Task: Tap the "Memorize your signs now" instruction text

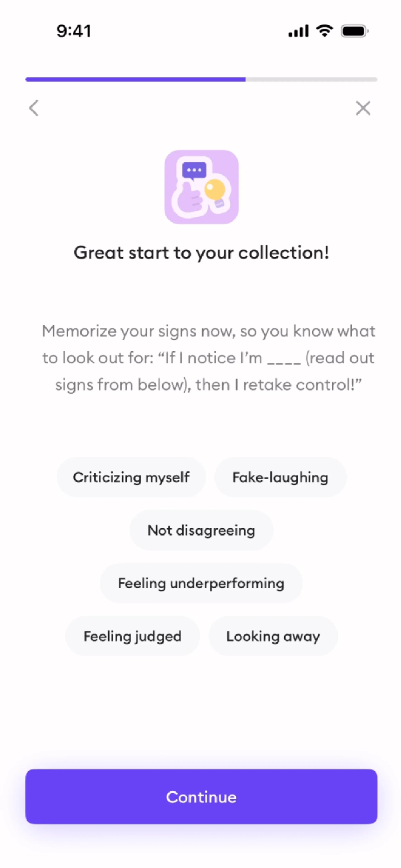Action: pyautogui.click(x=208, y=358)
